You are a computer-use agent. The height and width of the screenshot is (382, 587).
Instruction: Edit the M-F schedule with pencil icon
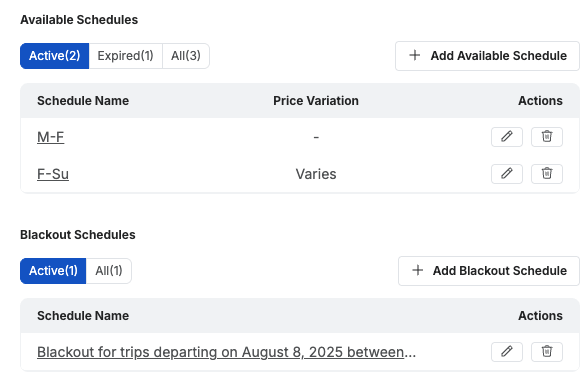(507, 137)
